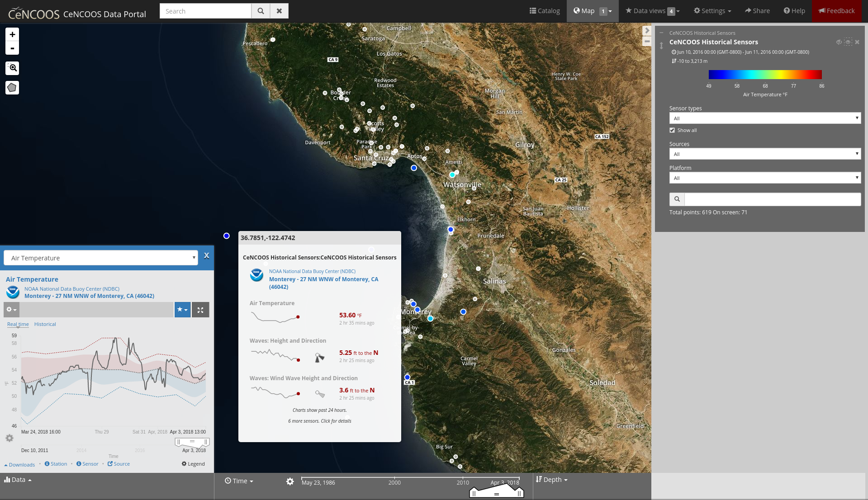Uncheck the Show all checkbox
Screen dimensions: 868x500
click(x=672, y=130)
